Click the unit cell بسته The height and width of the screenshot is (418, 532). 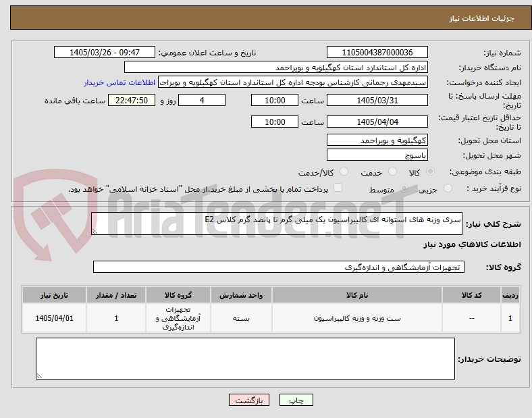[x=241, y=318]
